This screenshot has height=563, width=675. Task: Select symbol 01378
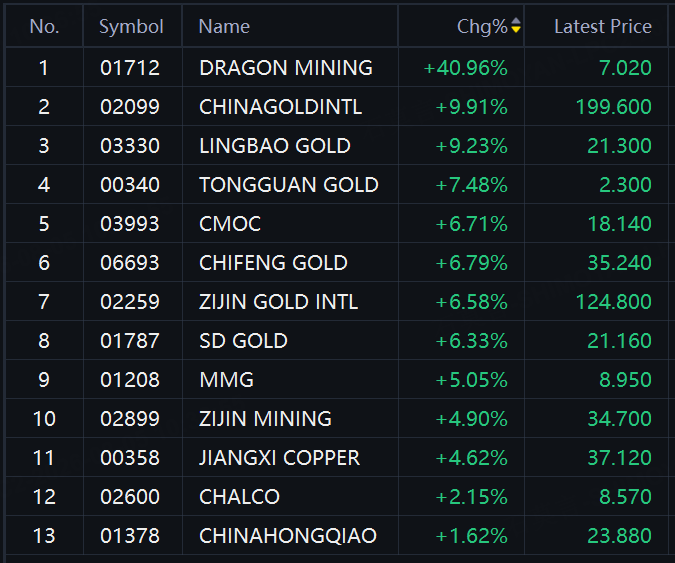point(130,536)
